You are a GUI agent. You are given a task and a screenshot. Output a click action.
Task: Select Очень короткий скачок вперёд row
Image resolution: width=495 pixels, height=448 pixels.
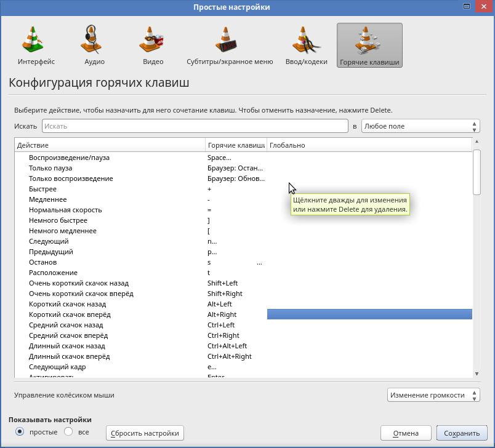click(x=243, y=294)
